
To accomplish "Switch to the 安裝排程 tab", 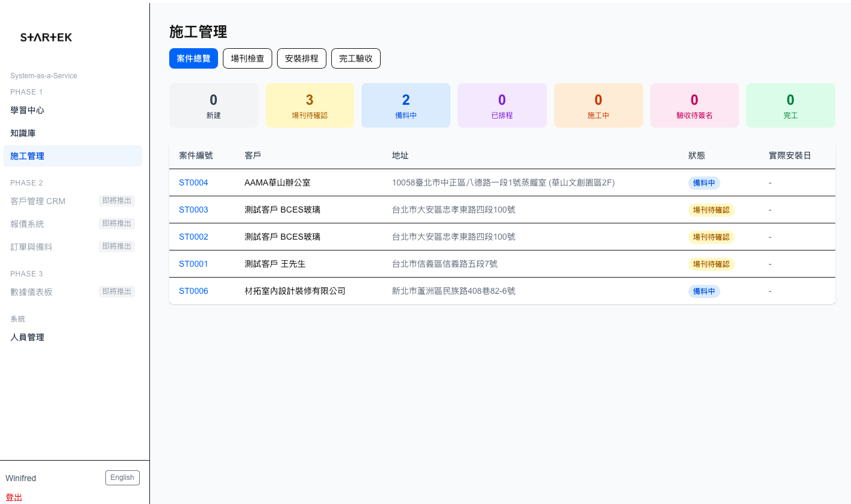I will coord(301,58).
